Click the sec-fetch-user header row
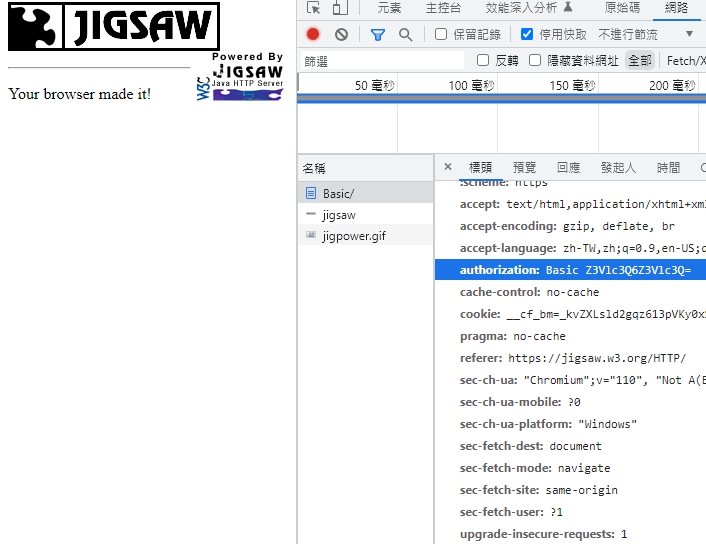The height and width of the screenshot is (544, 706). [570, 512]
